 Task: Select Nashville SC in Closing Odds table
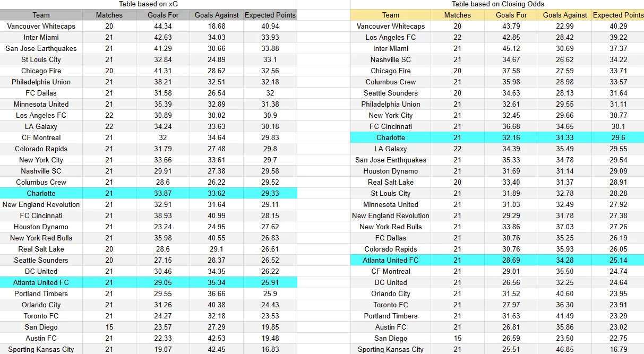391,59
